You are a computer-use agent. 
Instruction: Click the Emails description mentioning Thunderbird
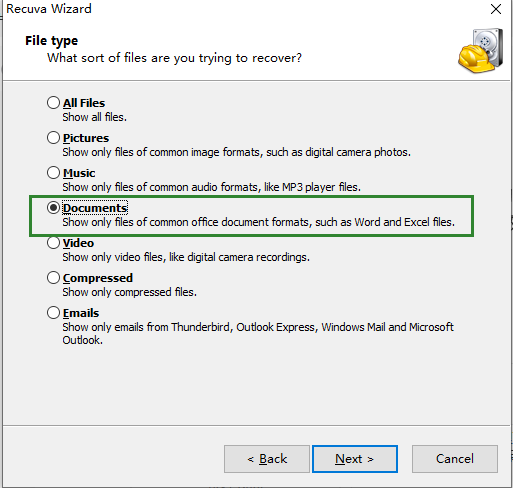(258, 334)
